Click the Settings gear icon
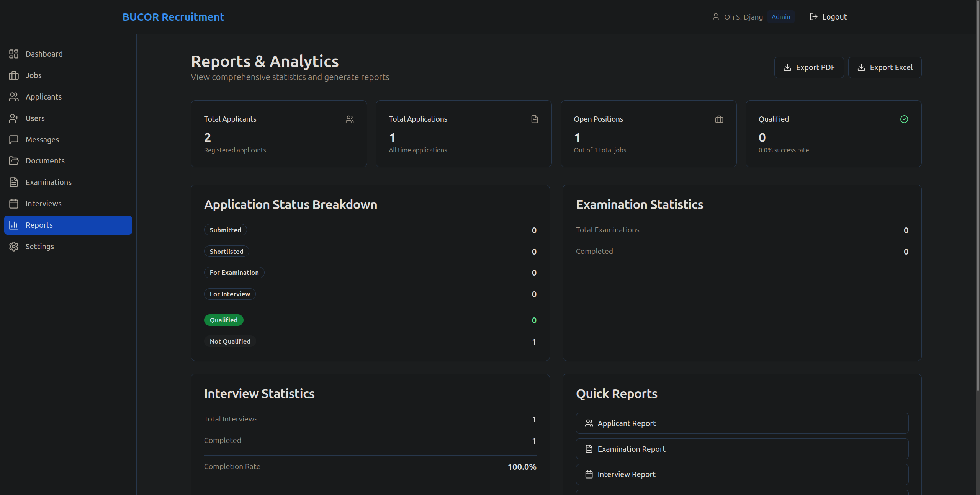Screen dimensions: 980x495 tap(14, 247)
